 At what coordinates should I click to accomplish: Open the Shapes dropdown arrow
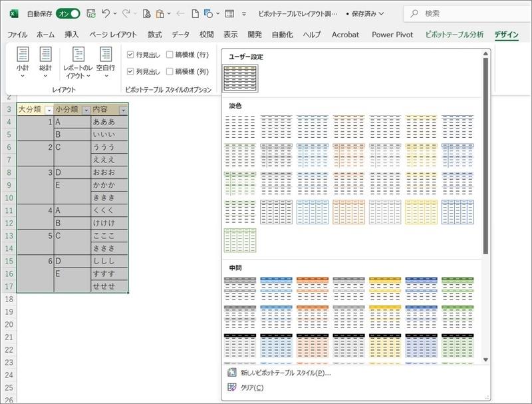click(218, 13)
